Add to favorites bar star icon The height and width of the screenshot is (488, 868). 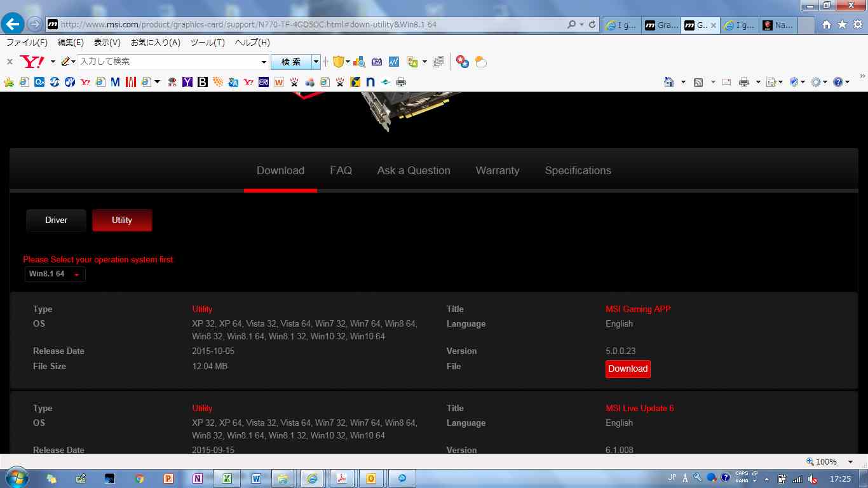(x=9, y=82)
